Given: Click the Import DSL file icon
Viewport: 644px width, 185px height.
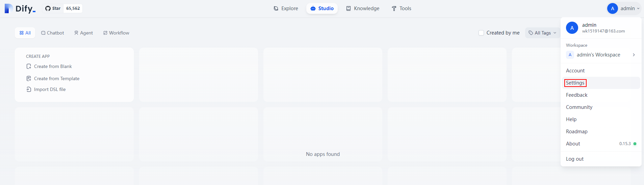Looking at the screenshot, I should (x=29, y=89).
